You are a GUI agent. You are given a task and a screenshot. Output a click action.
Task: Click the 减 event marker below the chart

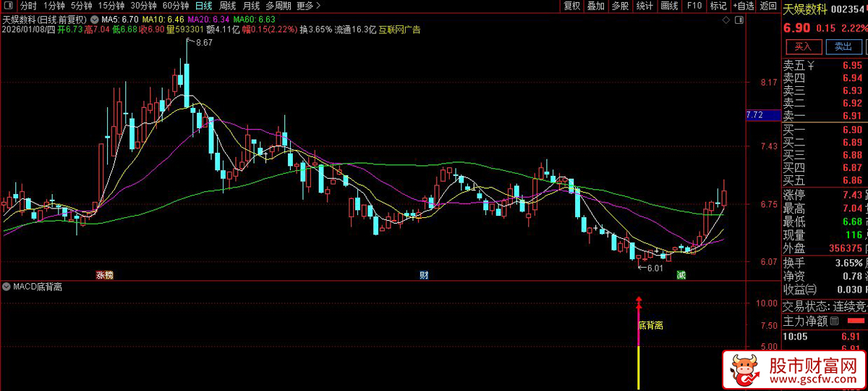[681, 275]
